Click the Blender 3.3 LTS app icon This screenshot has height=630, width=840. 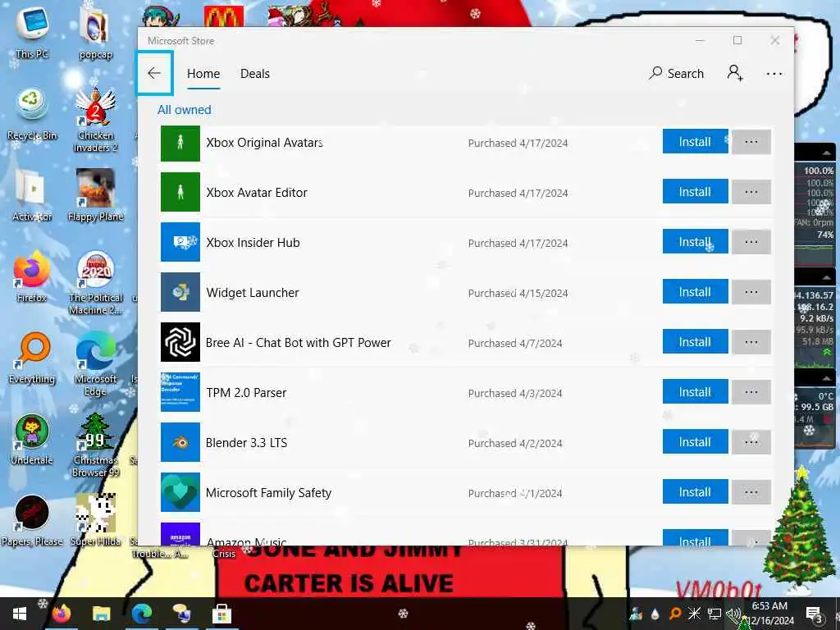[180, 442]
